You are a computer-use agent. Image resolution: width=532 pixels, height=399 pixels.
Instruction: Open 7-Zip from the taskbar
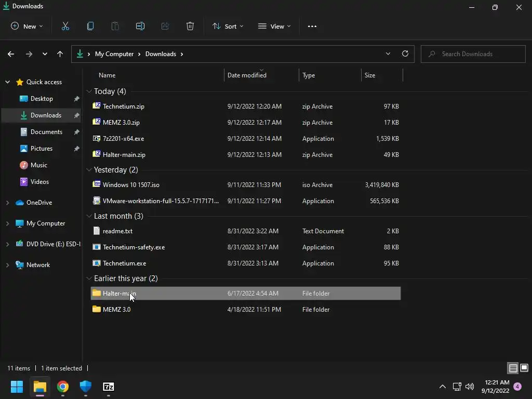click(x=108, y=387)
